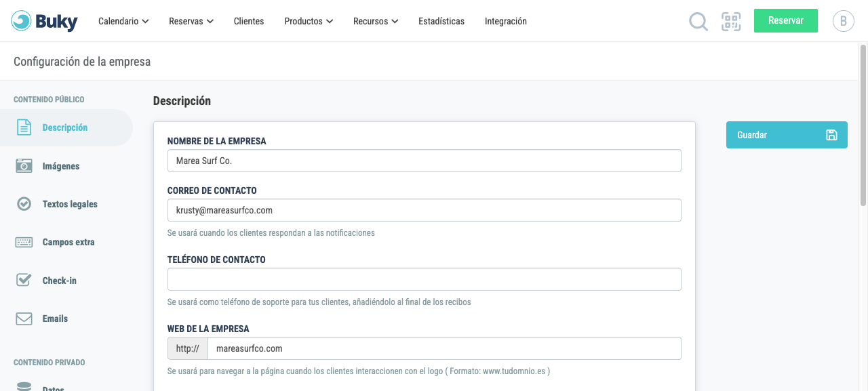This screenshot has height=391, width=868.
Task: Expand the Reservas dropdown
Action: tap(191, 21)
